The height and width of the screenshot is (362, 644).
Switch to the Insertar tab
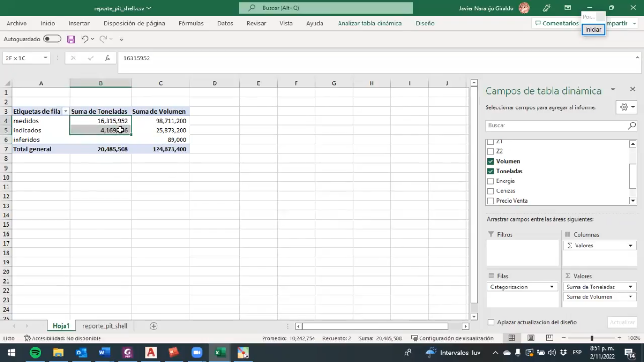coord(79,23)
